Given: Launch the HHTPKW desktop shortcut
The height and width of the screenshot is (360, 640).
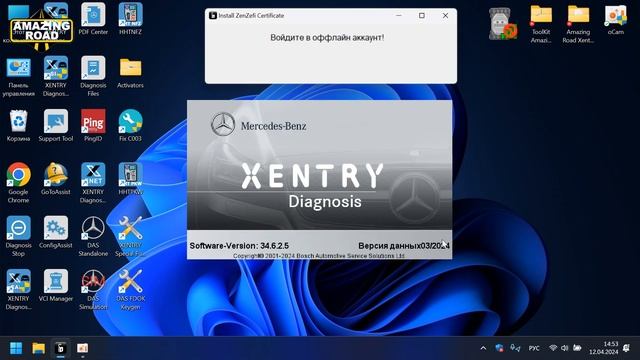Looking at the screenshot, I should point(130,179).
